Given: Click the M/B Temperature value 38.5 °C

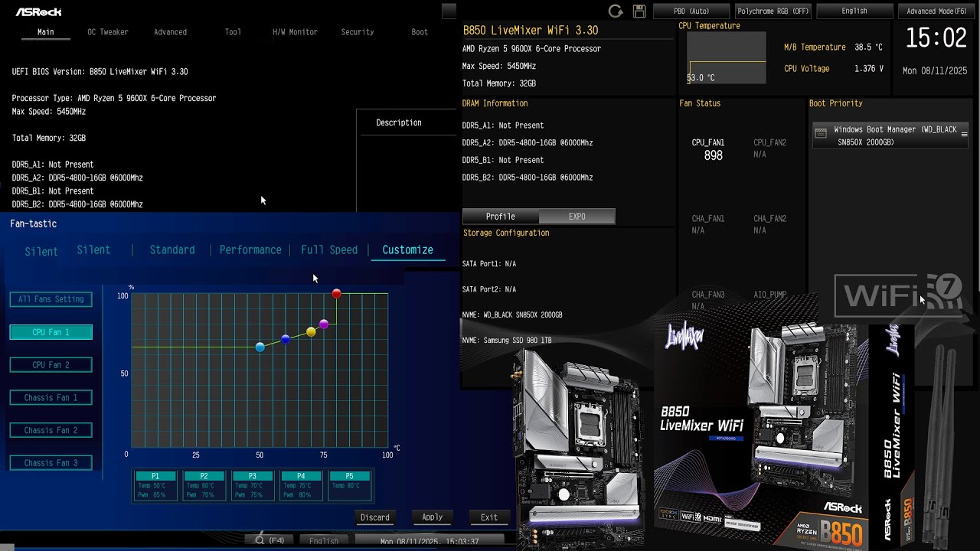Looking at the screenshot, I should click(868, 47).
